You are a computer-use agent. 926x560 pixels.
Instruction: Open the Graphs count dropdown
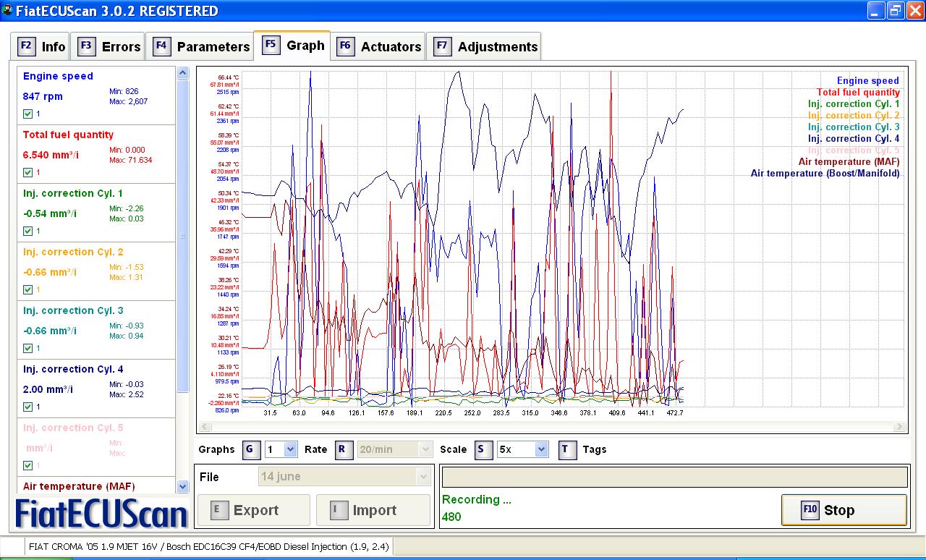pyautogui.click(x=281, y=449)
